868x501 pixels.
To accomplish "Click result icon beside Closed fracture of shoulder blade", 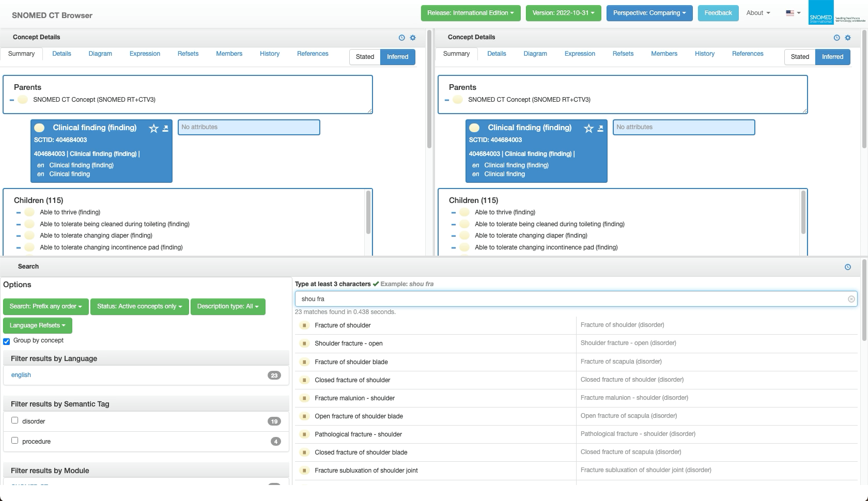I will (304, 452).
